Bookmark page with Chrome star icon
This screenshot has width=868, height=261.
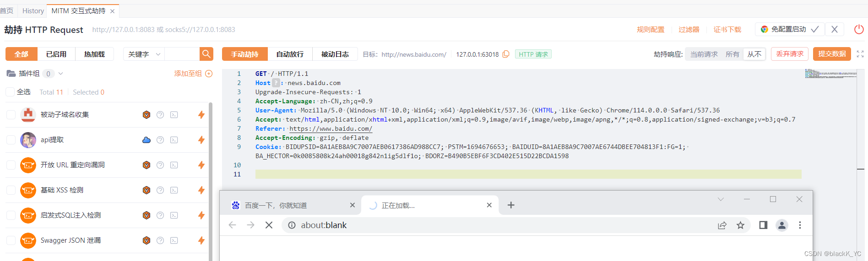[x=740, y=225]
